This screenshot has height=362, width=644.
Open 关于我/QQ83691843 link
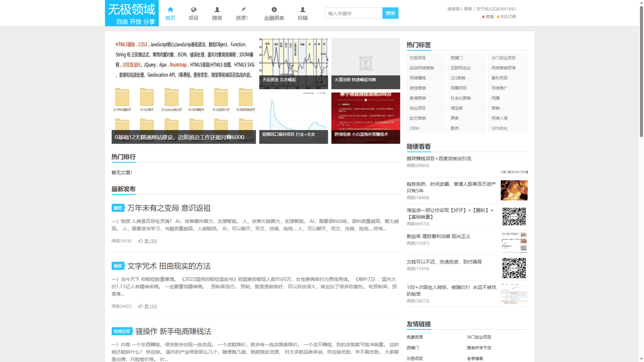click(496, 9)
